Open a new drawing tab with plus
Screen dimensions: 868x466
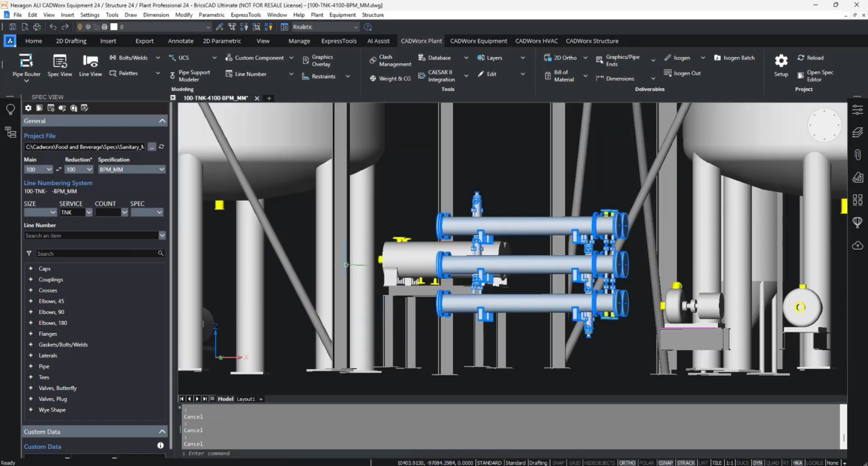[269, 98]
